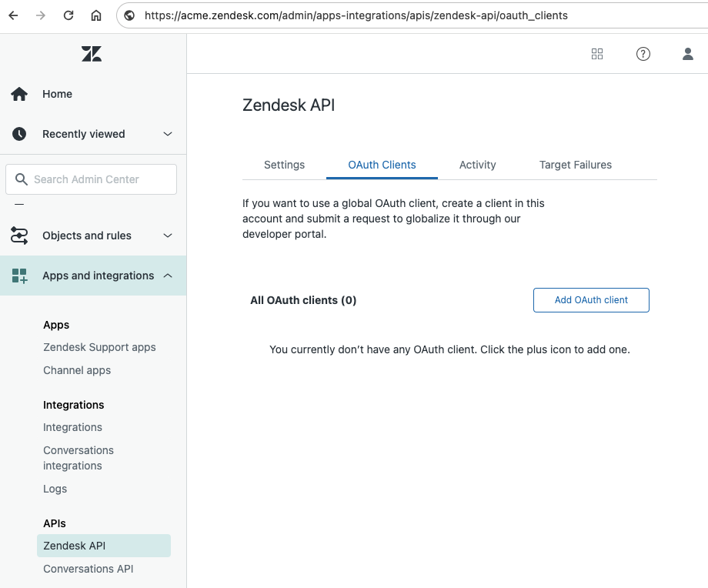Click the Apps and integrations icon
The image size is (708, 588).
pos(19,276)
